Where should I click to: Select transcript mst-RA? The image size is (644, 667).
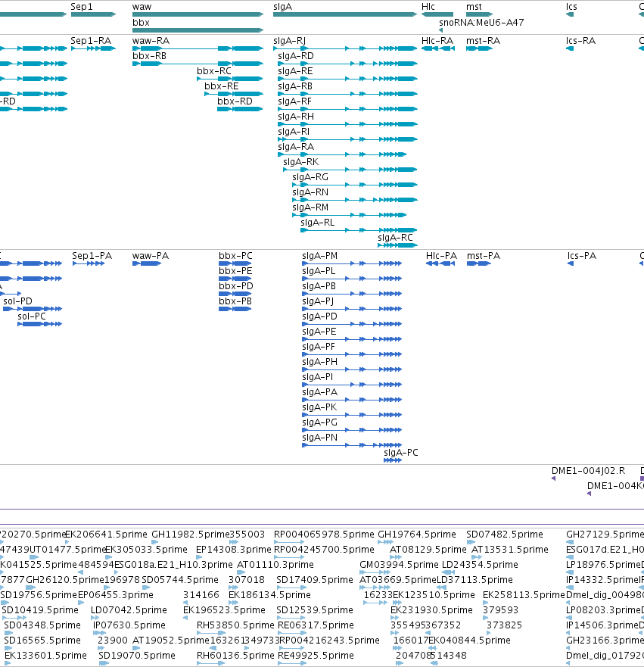[x=479, y=48]
